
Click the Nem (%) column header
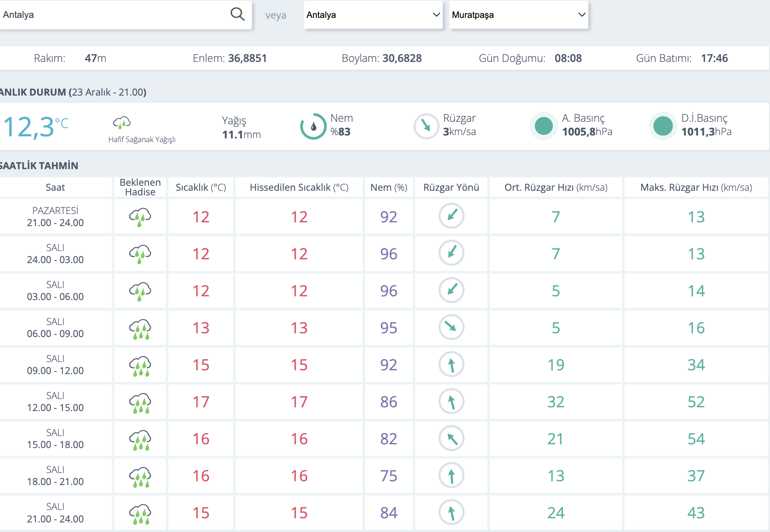389,187
